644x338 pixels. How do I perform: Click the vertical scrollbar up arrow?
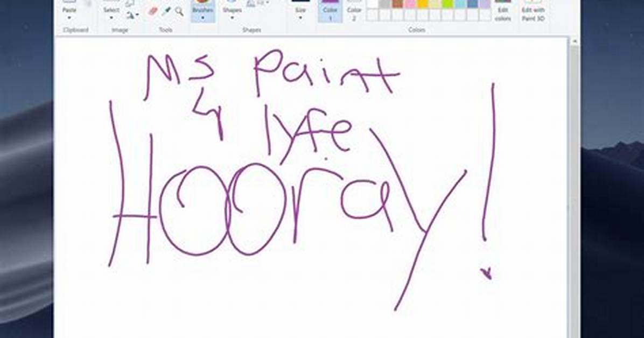[x=574, y=41]
